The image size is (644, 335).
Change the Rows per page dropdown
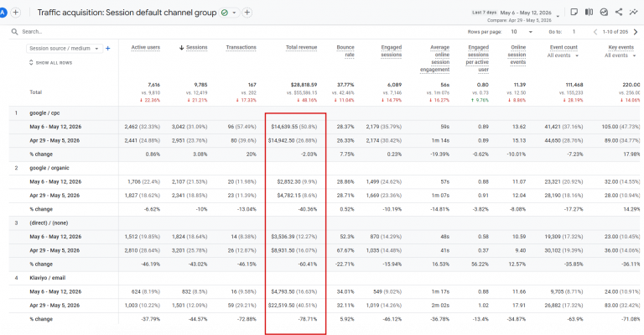pyautogui.click(x=522, y=32)
